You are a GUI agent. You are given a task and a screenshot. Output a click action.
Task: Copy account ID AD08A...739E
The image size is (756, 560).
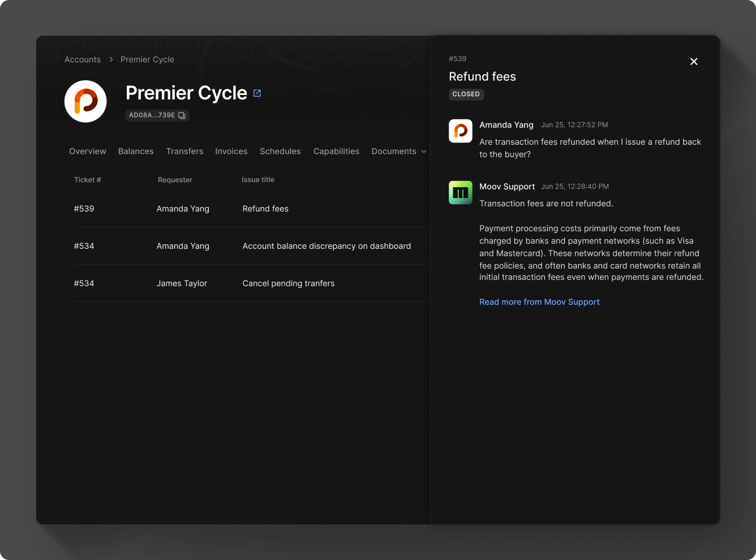click(182, 115)
